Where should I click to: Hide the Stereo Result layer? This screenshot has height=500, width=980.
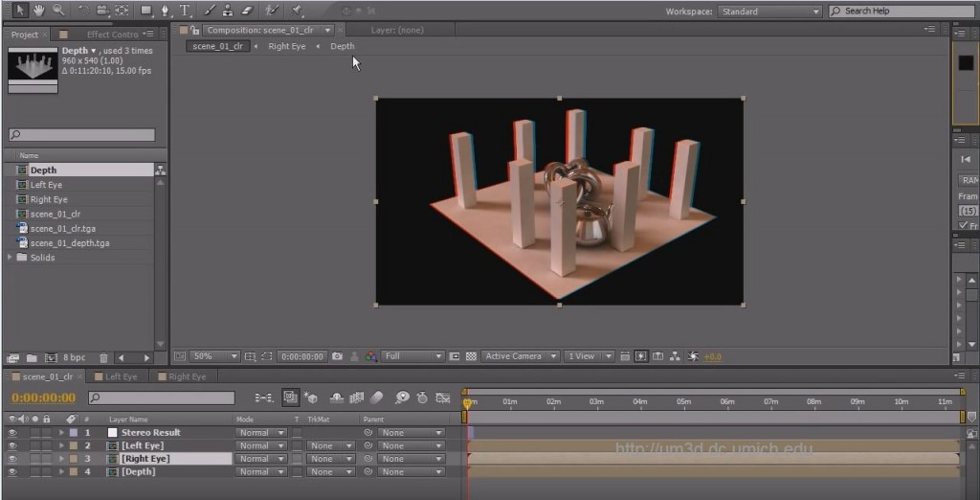click(12, 433)
